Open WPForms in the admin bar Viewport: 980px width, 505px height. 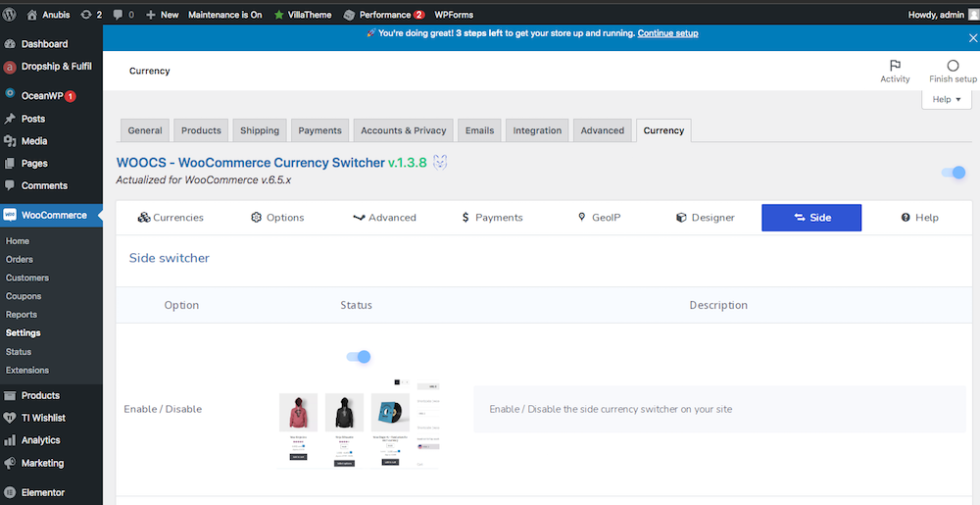[x=454, y=15]
